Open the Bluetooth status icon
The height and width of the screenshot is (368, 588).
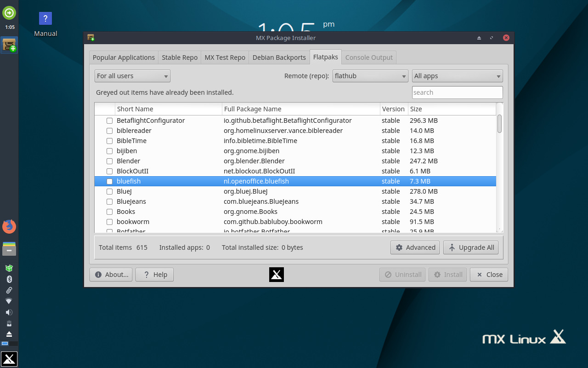click(x=9, y=279)
